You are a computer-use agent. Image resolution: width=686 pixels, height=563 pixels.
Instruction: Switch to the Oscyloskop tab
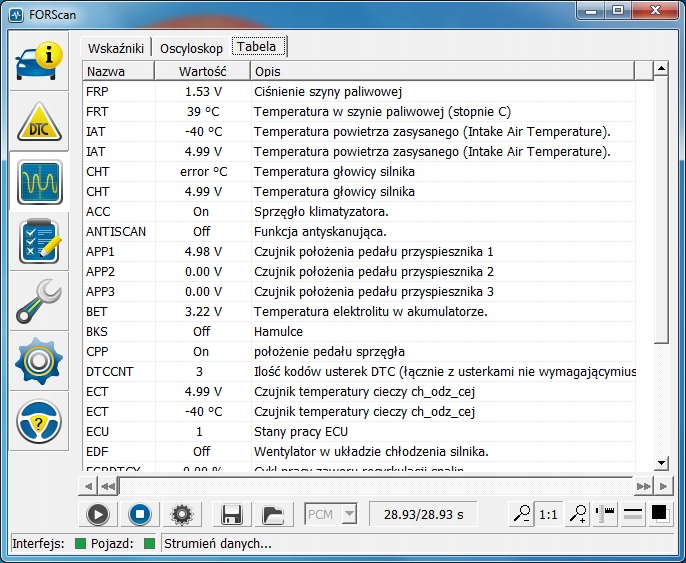point(191,48)
